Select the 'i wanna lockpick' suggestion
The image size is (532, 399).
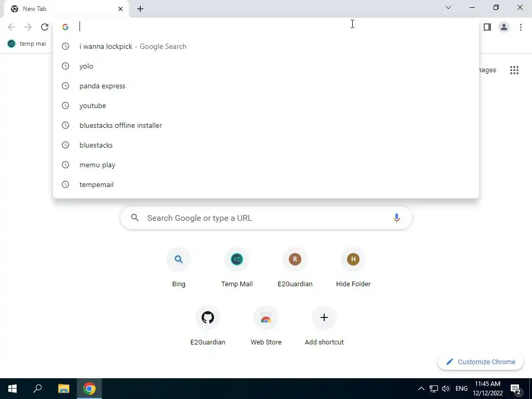click(265, 46)
